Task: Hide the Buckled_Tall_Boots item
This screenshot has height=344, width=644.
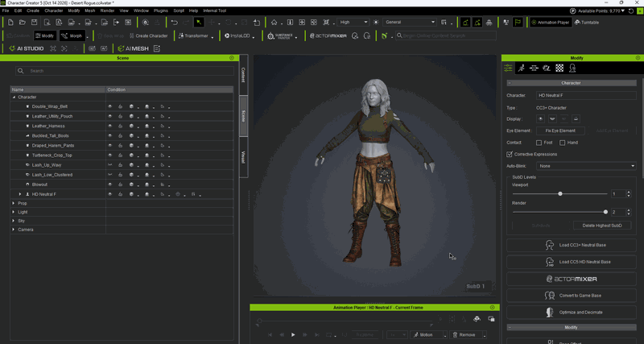Action: pos(110,135)
